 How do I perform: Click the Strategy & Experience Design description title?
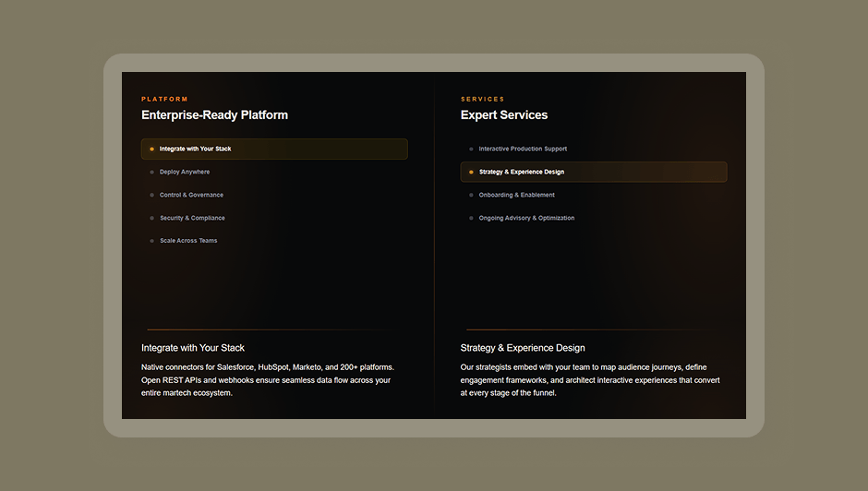click(x=523, y=348)
